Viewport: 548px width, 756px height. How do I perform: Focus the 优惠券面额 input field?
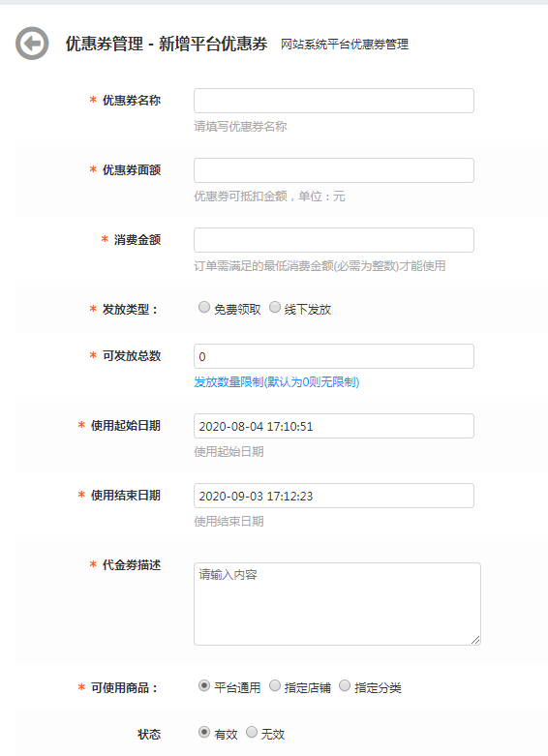tap(334, 170)
